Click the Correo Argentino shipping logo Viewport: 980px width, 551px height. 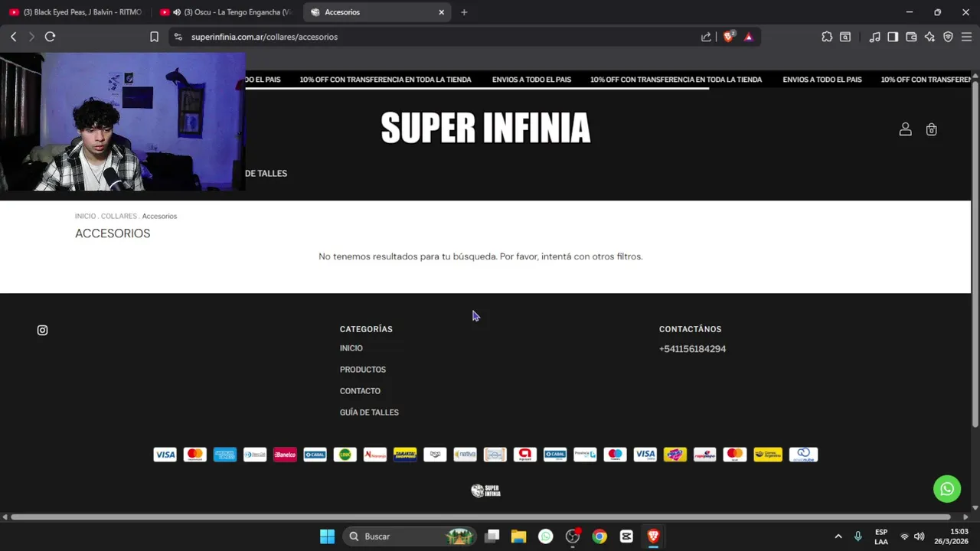(767, 455)
